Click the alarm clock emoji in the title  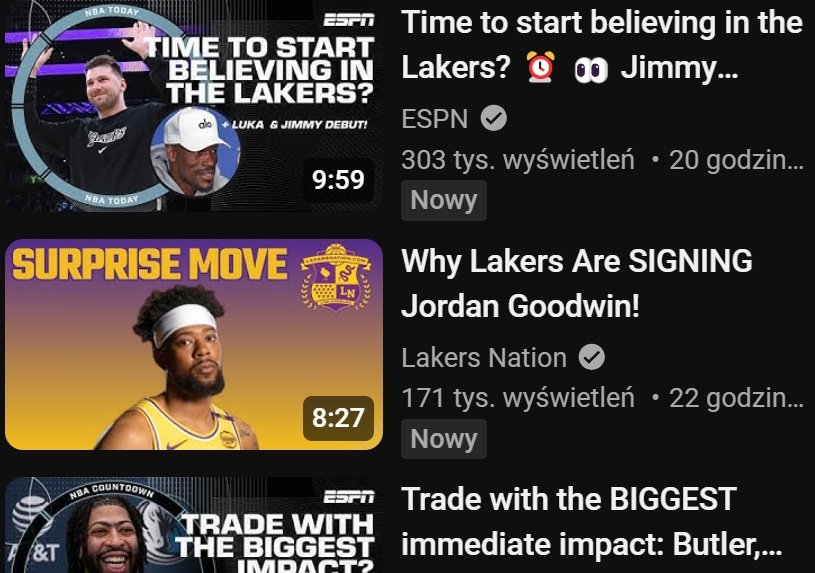pos(541,68)
